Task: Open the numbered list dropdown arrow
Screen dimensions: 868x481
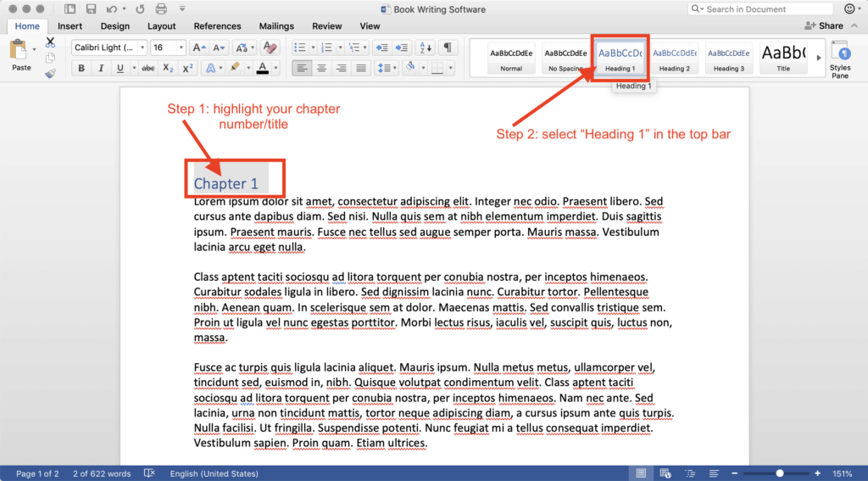Action: tap(340, 48)
